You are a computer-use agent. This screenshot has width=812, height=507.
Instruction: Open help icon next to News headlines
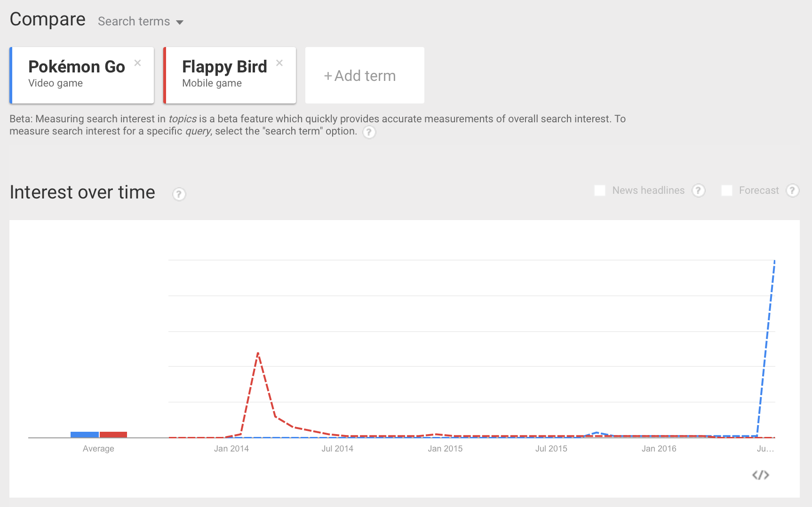pos(699,190)
